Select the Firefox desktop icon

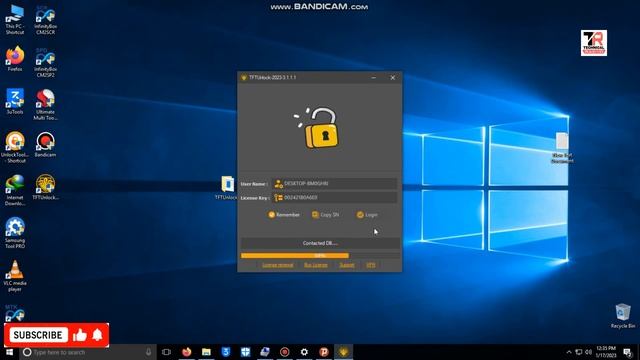pos(15,60)
